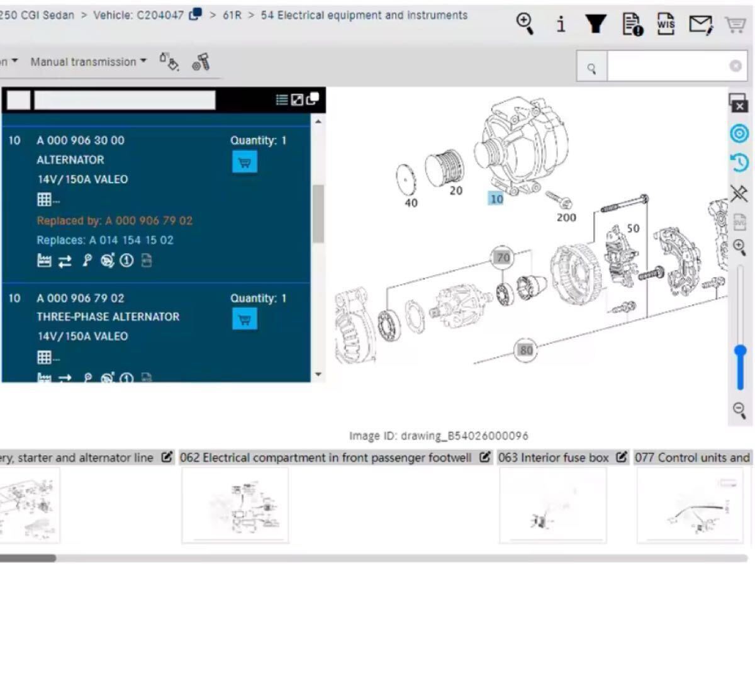Open the shopping cart in header
The image size is (755, 700).
click(x=735, y=25)
